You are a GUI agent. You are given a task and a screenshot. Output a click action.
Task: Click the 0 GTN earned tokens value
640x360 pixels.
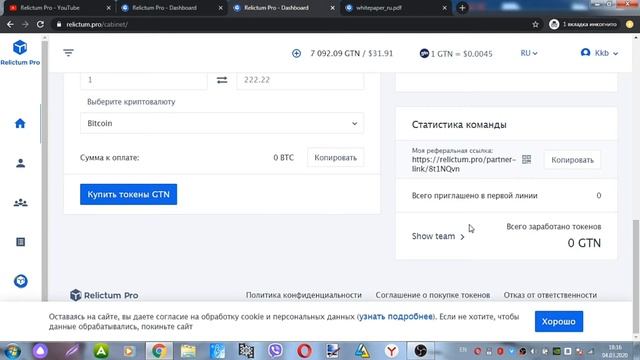[x=584, y=243]
